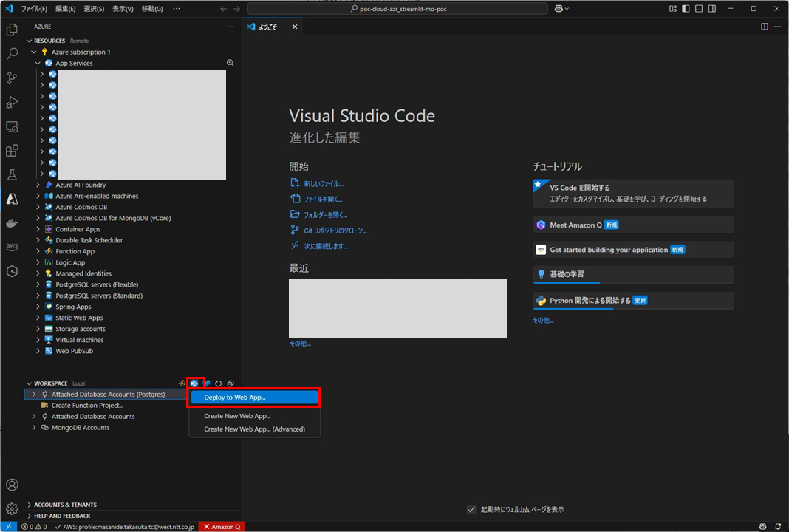Click the Copilot status icon in status bar

[763, 527]
